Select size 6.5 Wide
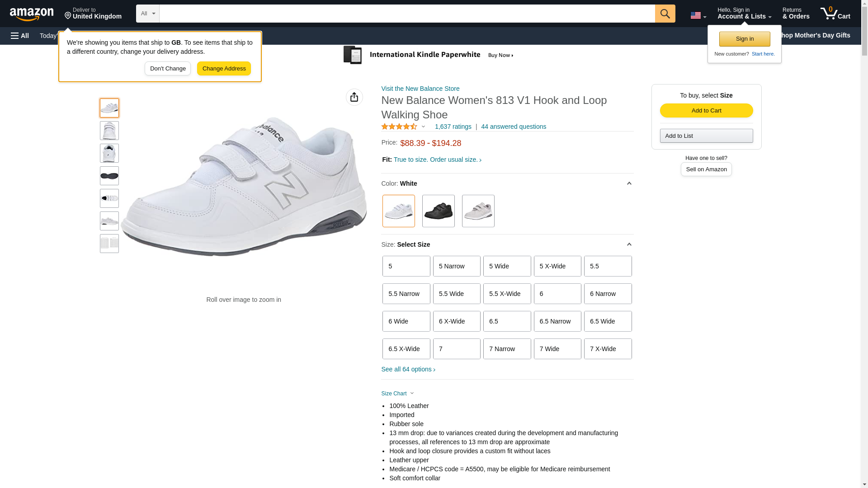This screenshot has height=488, width=868. 608,321
